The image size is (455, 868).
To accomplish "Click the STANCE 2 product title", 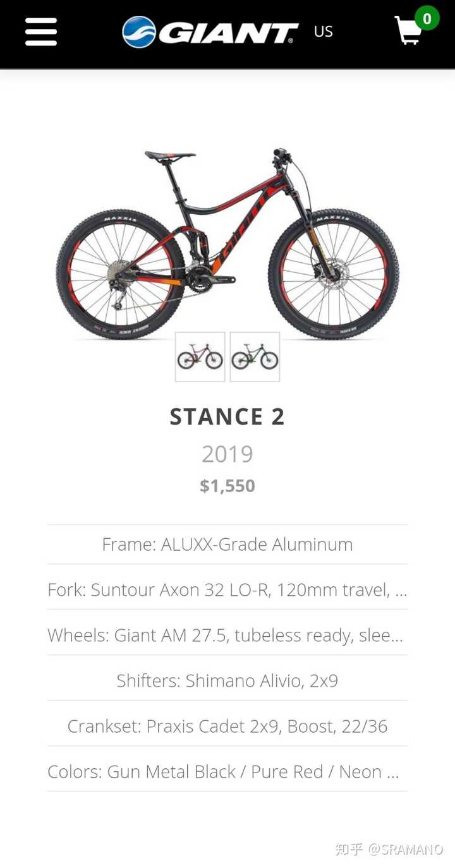I will pyautogui.click(x=227, y=417).
